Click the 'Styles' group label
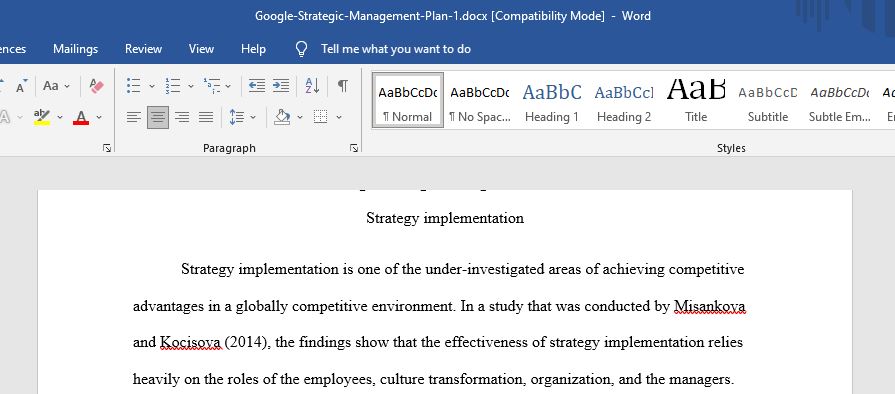Viewport: 895px width, 394px height. click(731, 148)
